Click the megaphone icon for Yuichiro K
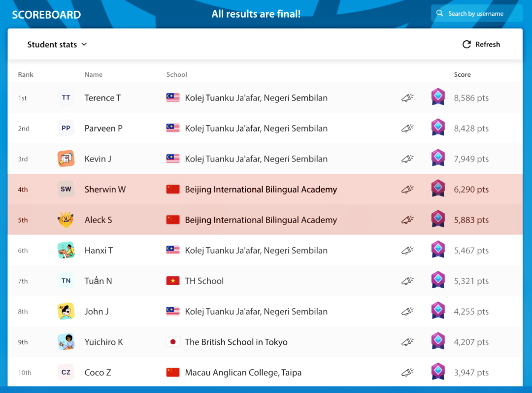This screenshot has width=532, height=393. [407, 342]
